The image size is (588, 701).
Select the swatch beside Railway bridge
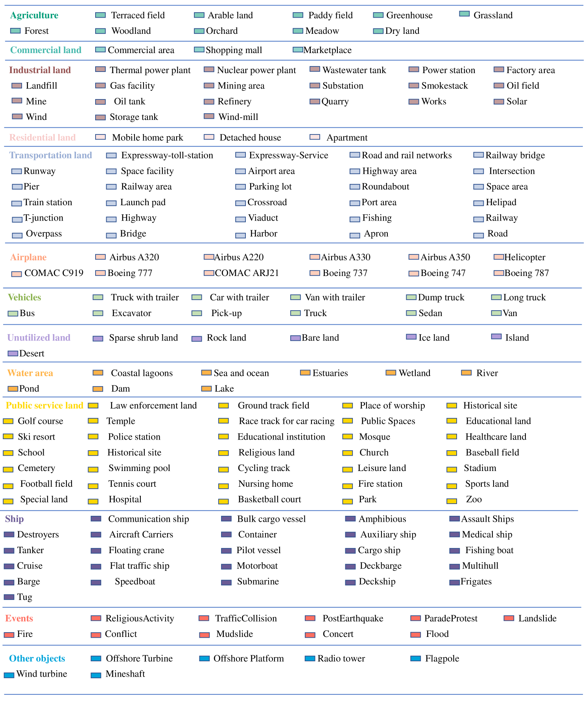click(x=478, y=155)
